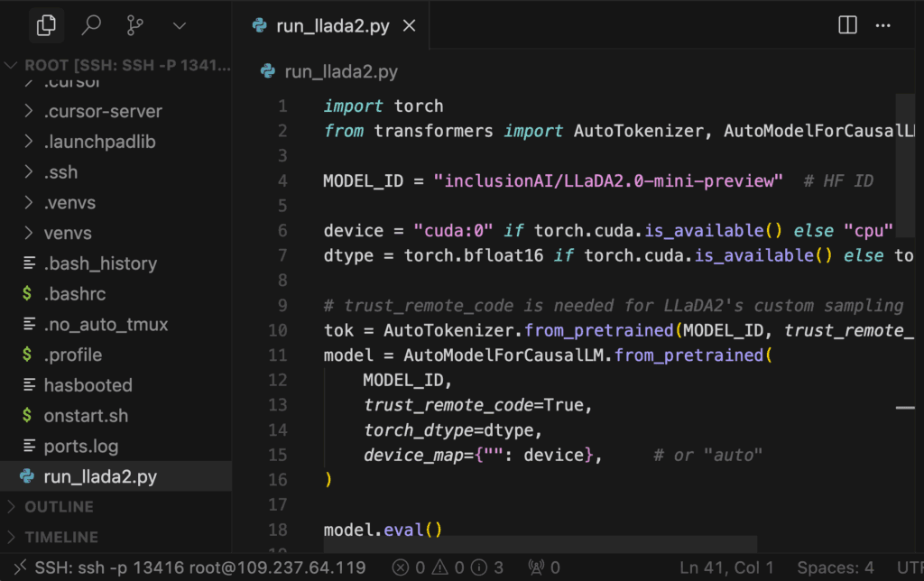Expand the TIMELINE section

point(60,537)
